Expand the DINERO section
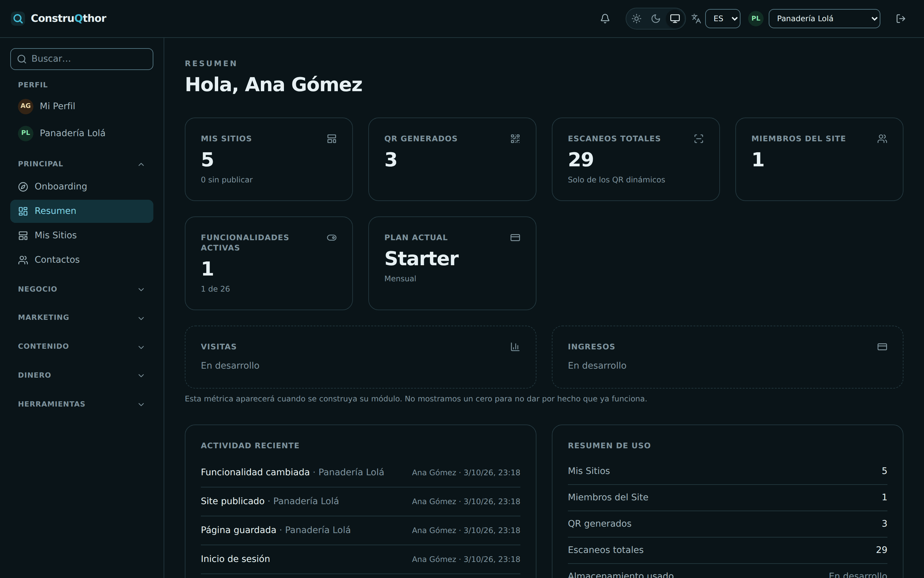This screenshot has height=578, width=924. [x=82, y=375]
